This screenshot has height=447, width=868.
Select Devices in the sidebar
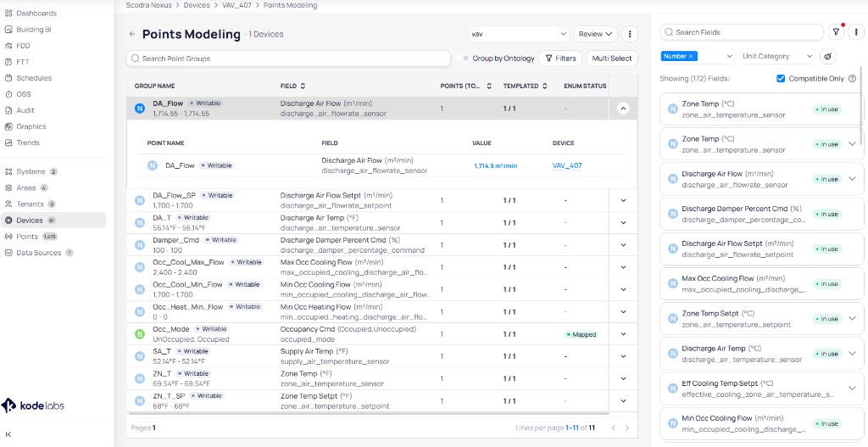pos(53,220)
